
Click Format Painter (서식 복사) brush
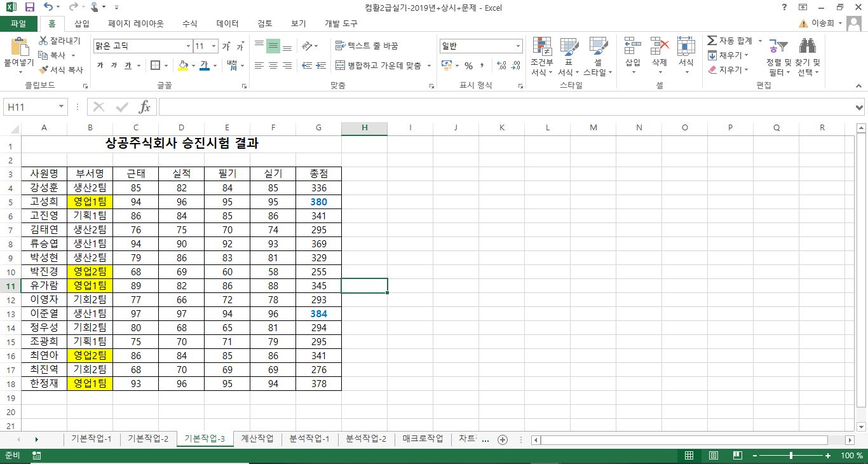[x=43, y=70]
